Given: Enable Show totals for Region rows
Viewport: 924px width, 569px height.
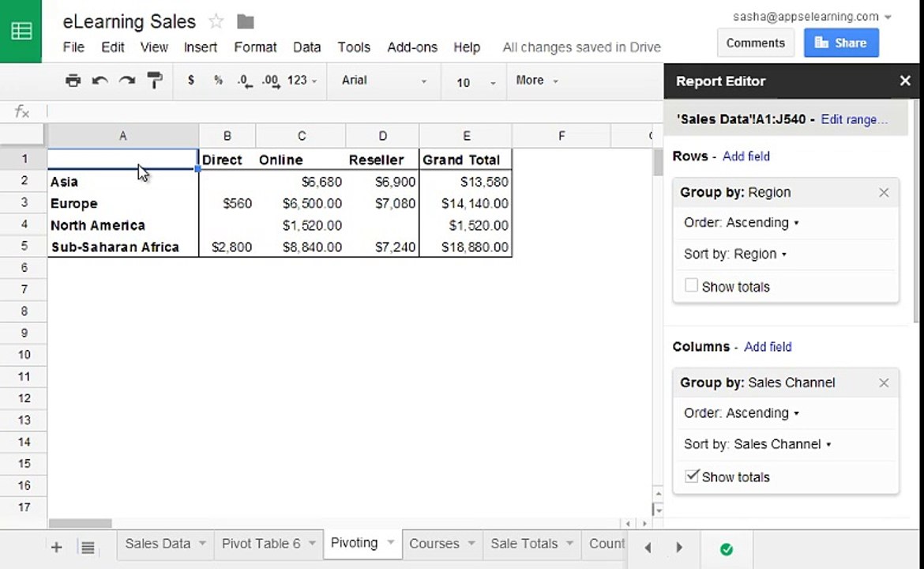Looking at the screenshot, I should pos(691,285).
